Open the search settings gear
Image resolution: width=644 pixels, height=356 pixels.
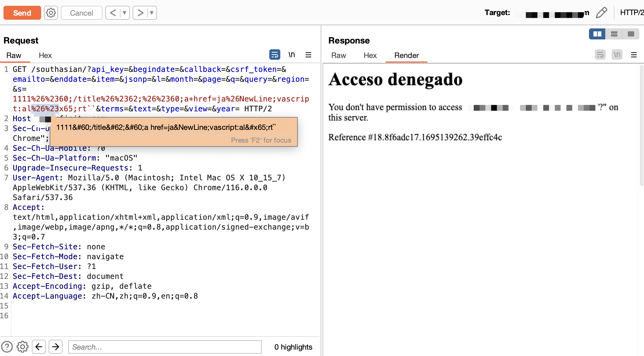click(22, 347)
